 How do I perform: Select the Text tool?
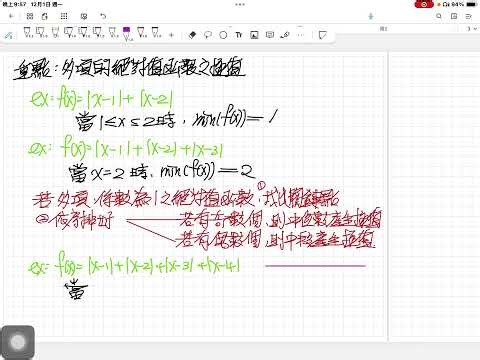[x=239, y=35]
